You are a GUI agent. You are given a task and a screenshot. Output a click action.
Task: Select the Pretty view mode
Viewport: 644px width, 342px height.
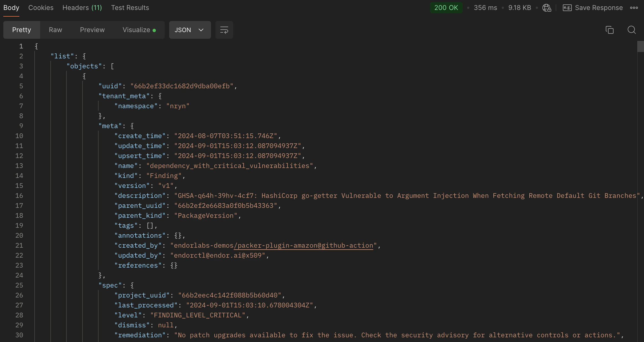tap(22, 30)
